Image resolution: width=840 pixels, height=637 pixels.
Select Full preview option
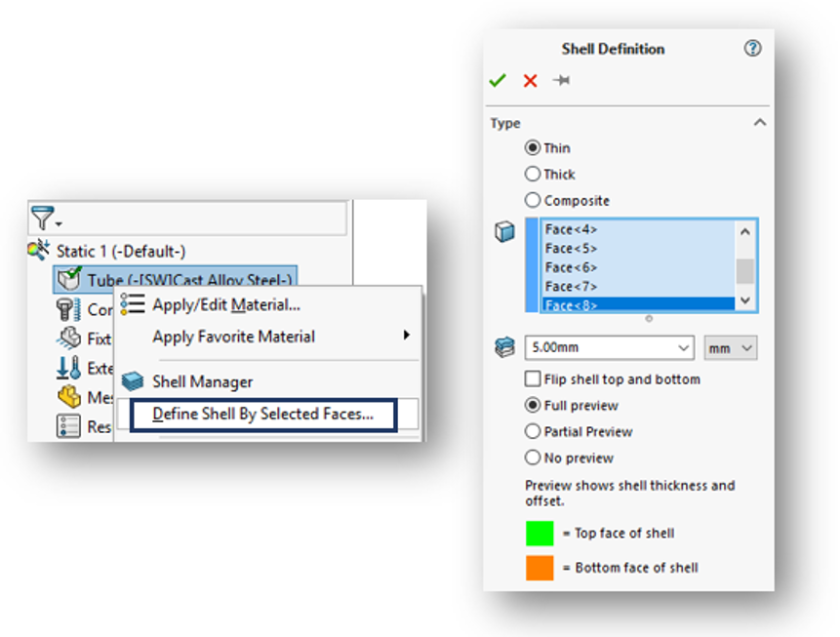533,405
